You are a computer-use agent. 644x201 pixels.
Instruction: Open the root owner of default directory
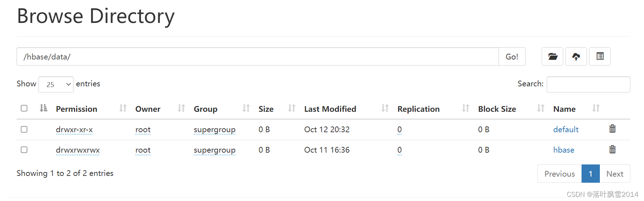[143, 130]
